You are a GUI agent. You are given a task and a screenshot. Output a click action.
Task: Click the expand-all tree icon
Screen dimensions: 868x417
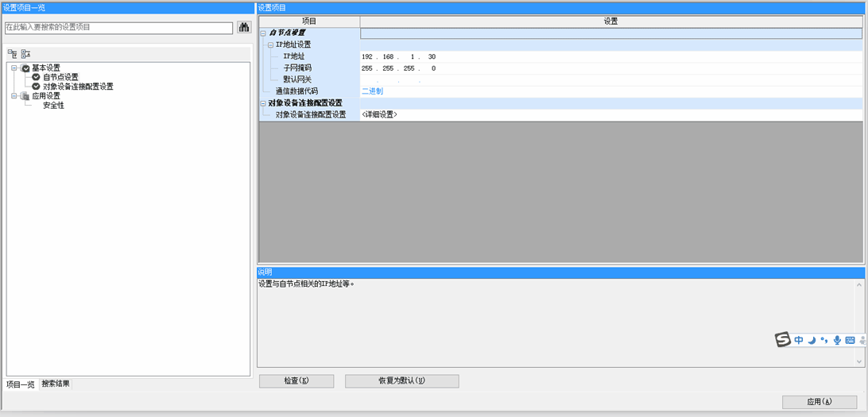click(x=12, y=53)
